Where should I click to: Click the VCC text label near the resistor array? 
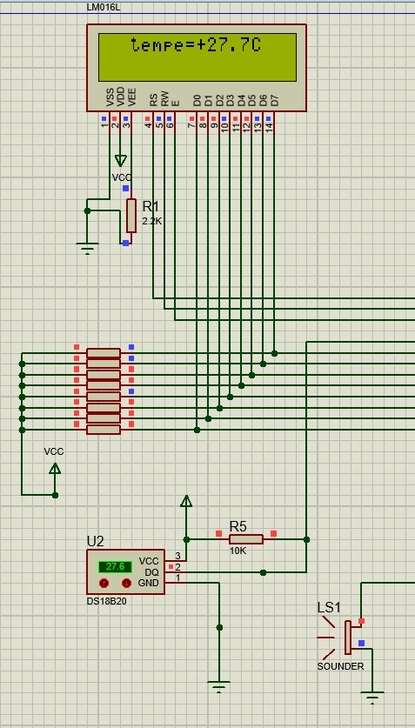pyautogui.click(x=54, y=451)
